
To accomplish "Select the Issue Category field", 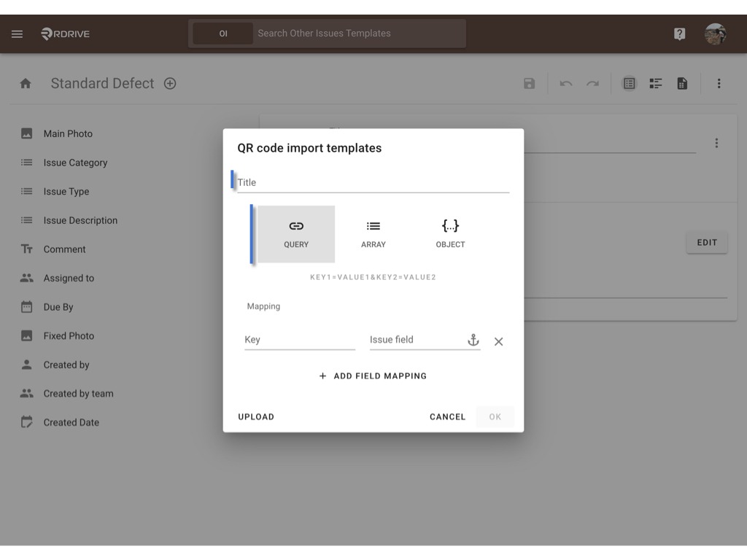I will [64, 163].
